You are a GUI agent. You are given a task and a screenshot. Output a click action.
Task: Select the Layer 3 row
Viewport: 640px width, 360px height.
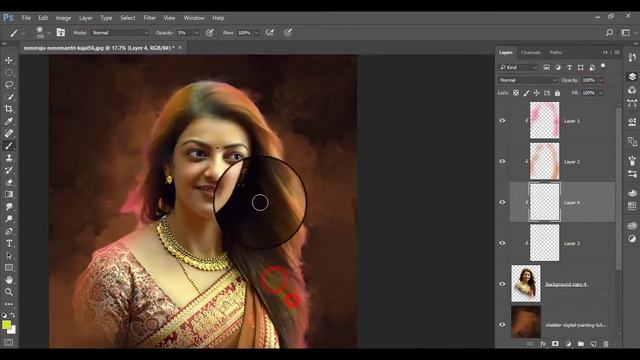click(562, 243)
